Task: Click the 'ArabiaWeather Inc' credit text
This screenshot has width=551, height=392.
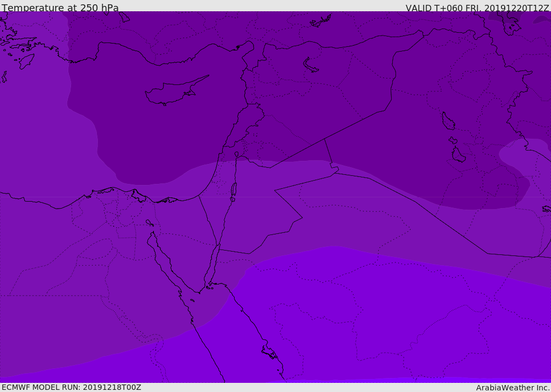Action: click(x=512, y=388)
